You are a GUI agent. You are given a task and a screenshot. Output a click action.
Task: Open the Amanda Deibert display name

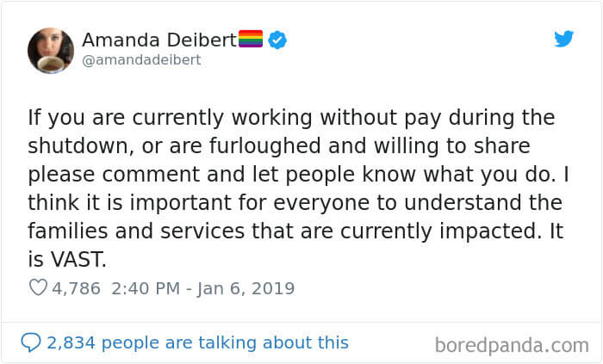coord(159,40)
